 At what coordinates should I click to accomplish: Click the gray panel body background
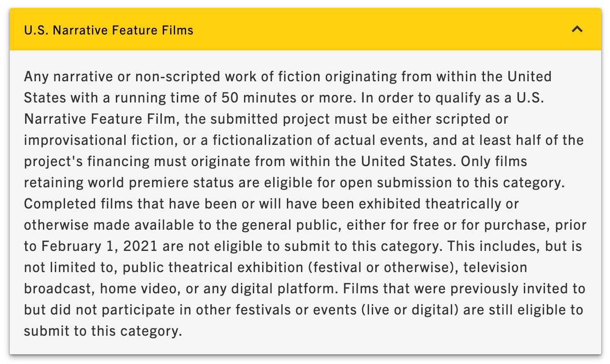[x=305, y=345]
